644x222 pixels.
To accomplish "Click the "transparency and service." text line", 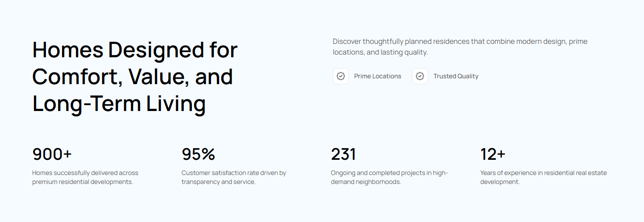I will (x=218, y=182).
